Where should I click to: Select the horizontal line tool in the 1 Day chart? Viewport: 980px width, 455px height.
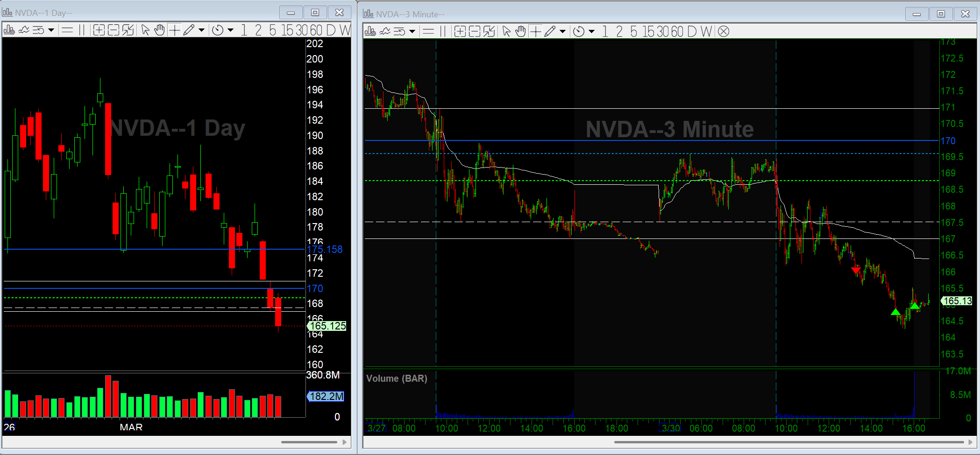(x=67, y=30)
